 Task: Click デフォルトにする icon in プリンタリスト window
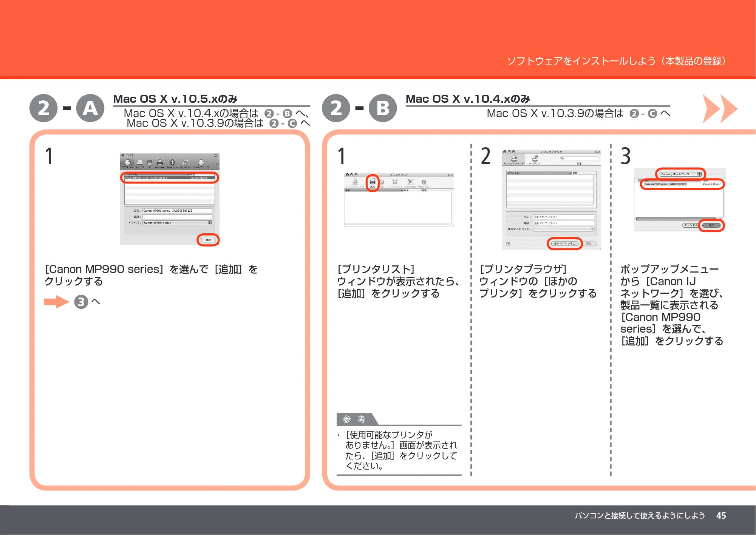[x=355, y=183]
